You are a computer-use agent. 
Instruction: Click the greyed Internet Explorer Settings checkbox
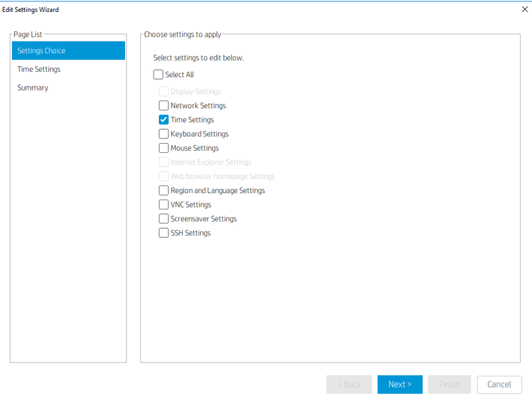pyautogui.click(x=164, y=162)
